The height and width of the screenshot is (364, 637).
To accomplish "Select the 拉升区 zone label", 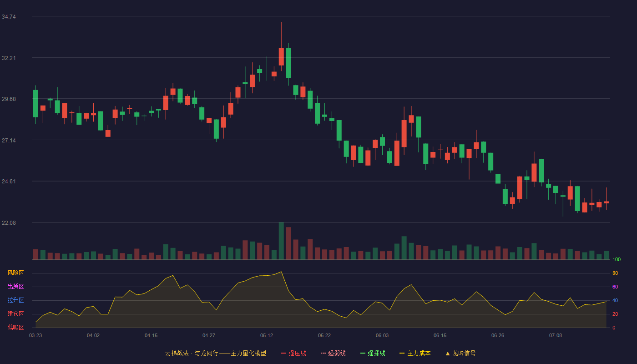I will click(15, 300).
